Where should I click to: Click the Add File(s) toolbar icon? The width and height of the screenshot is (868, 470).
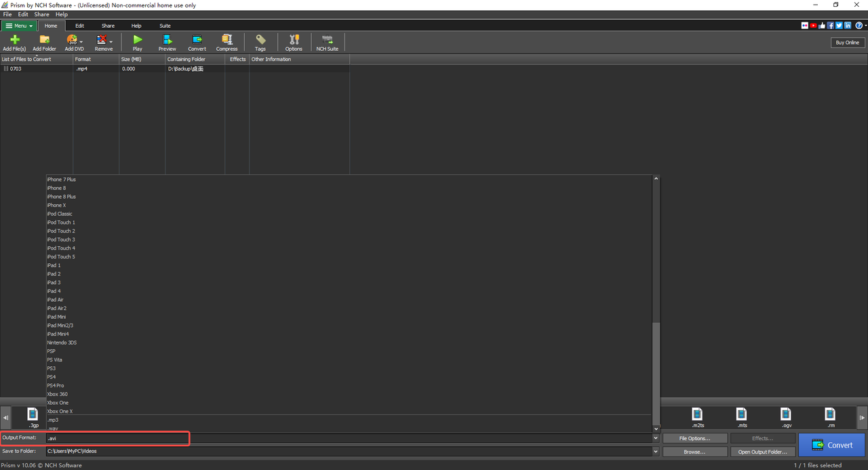[14, 43]
